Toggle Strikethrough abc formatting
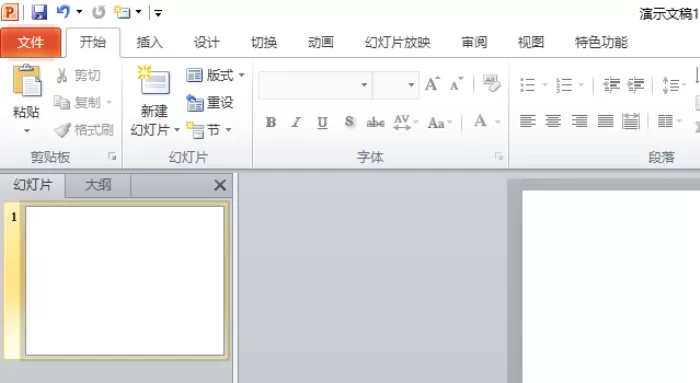This screenshot has height=383, width=700. click(375, 122)
